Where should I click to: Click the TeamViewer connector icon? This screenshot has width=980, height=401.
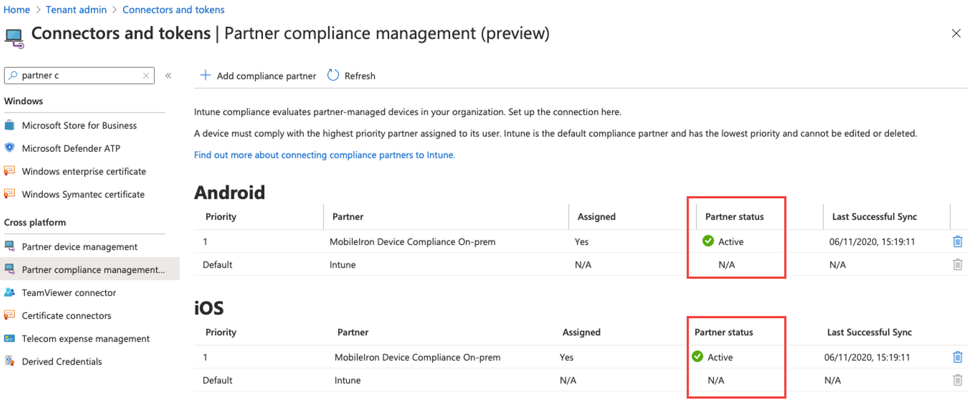[10, 292]
